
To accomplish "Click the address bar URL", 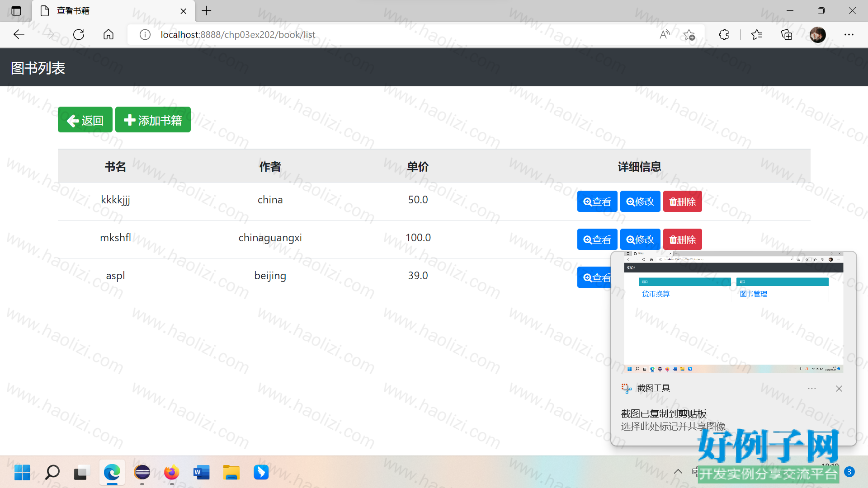I will pos(238,34).
